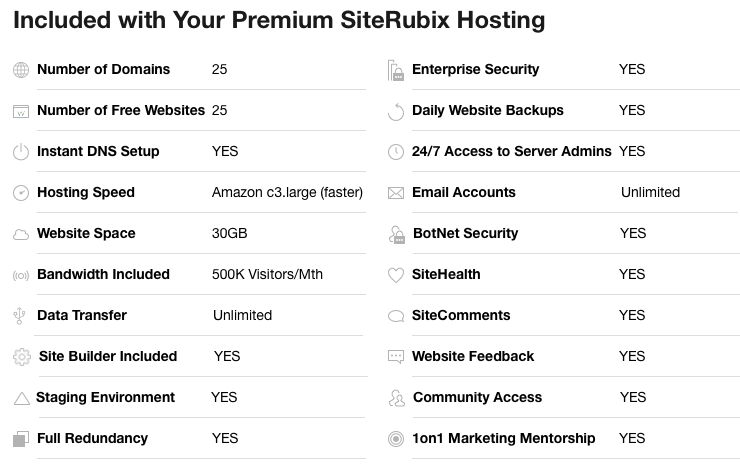This screenshot has width=740, height=474.
Task: Click the cloud icon next to Website Space
Action: tap(21, 234)
